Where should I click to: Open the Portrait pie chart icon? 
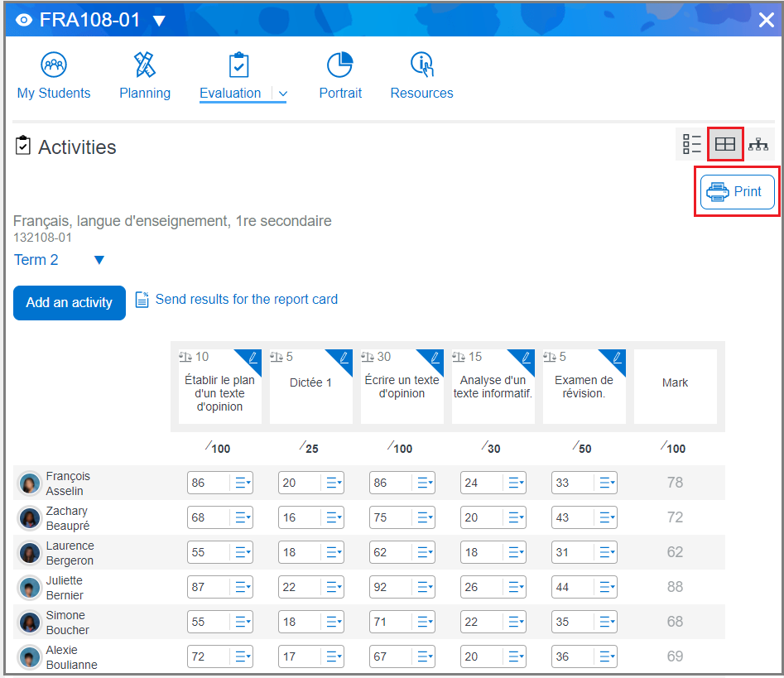click(x=339, y=65)
